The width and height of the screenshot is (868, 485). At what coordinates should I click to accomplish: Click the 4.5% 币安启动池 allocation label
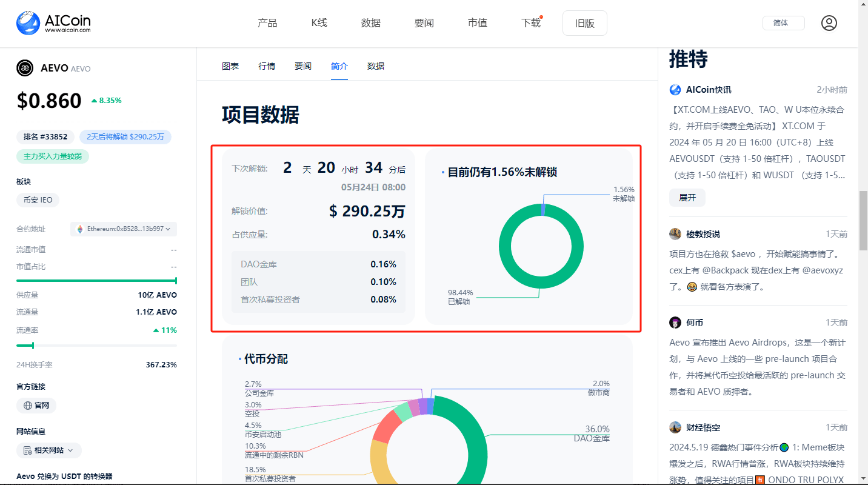[263, 430]
